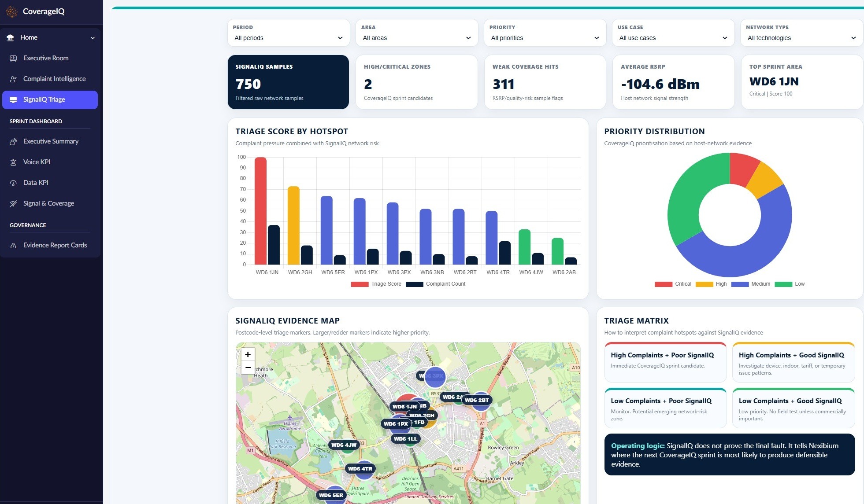Open the Period dropdown
The width and height of the screenshot is (864, 504).
tap(289, 33)
